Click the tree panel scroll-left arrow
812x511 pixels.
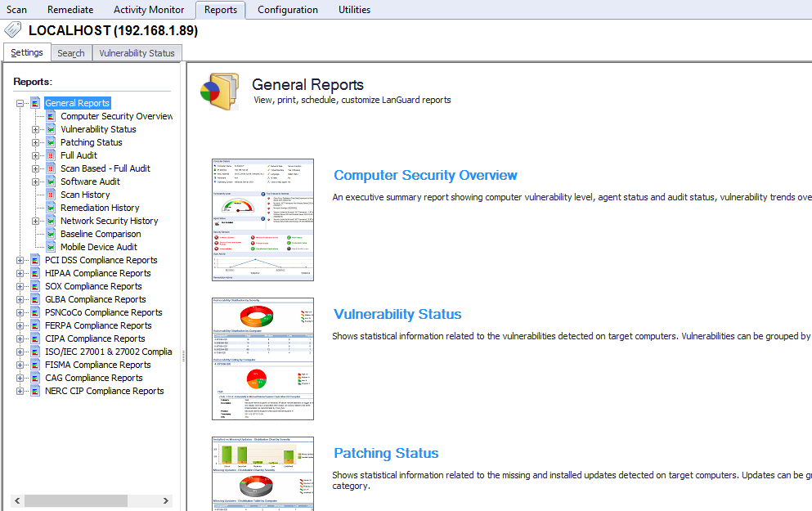pos(18,500)
